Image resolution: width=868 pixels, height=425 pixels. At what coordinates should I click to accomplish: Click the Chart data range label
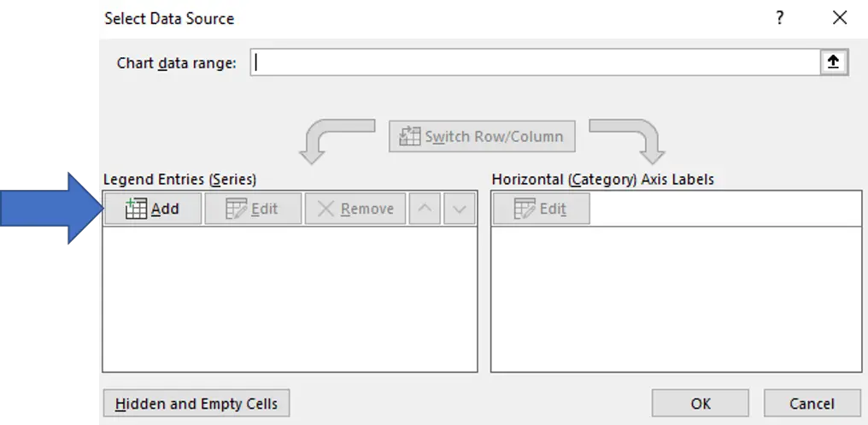[176, 63]
